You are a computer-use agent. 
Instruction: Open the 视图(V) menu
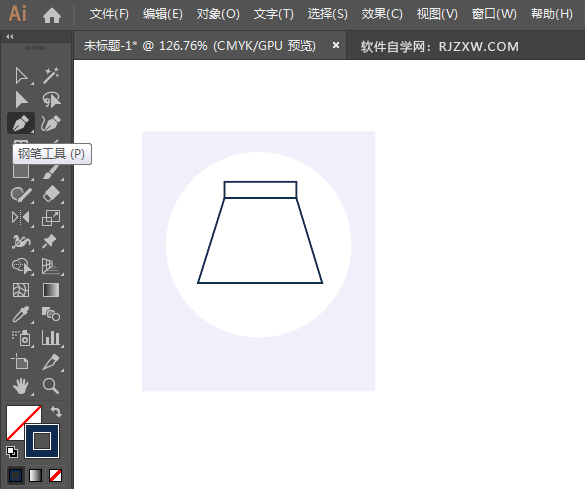[437, 14]
